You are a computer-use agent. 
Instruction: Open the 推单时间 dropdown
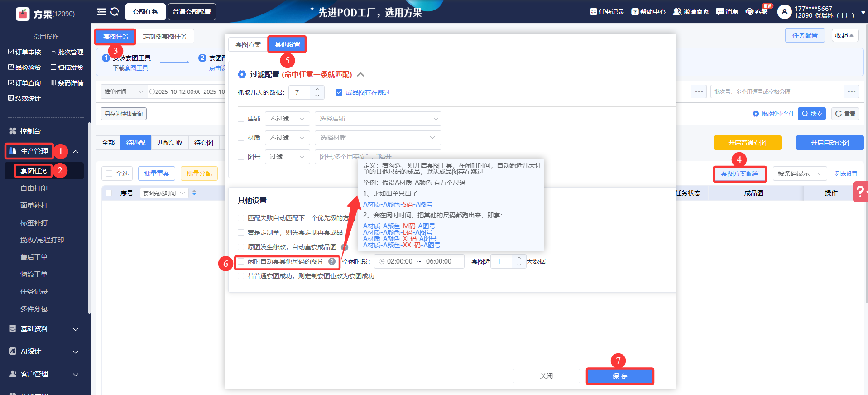[x=124, y=92]
